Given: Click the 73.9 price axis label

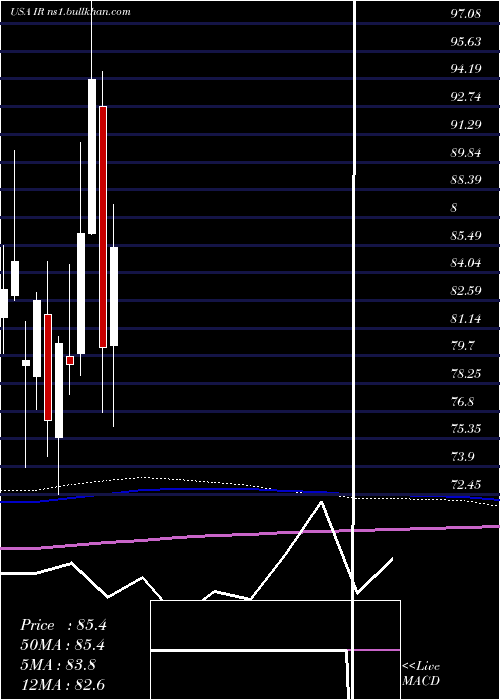Looking at the screenshot, I should 462,456.
